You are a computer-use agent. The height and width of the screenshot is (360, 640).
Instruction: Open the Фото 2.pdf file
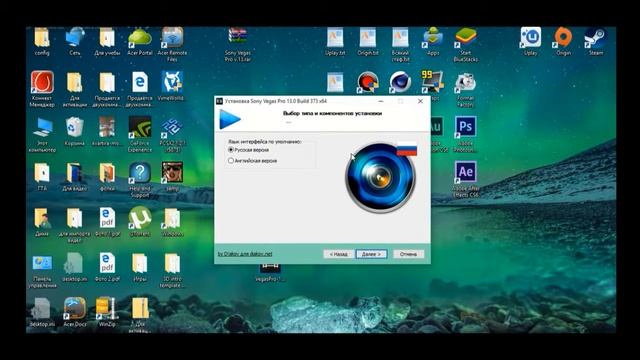point(107,267)
